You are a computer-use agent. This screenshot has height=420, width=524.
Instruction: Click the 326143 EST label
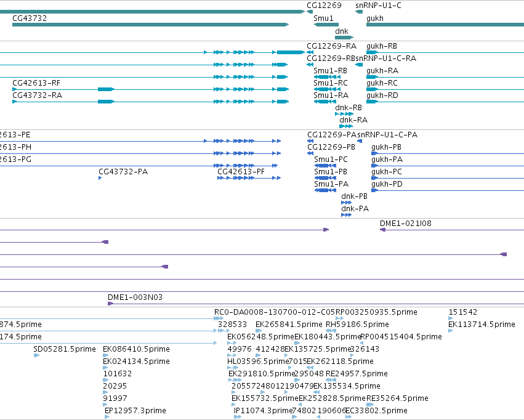[x=365, y=349]
